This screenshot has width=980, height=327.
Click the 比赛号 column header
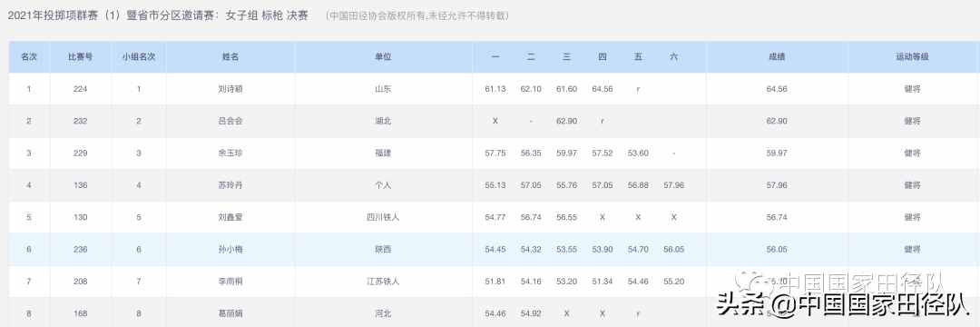(80, 56)
